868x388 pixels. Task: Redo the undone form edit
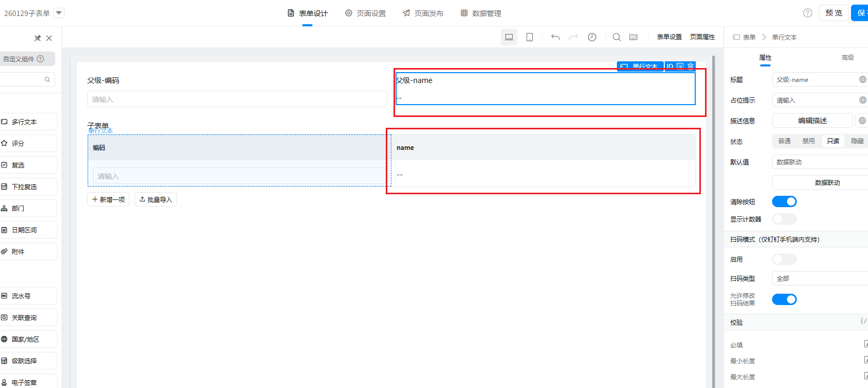tap(574, 37)
